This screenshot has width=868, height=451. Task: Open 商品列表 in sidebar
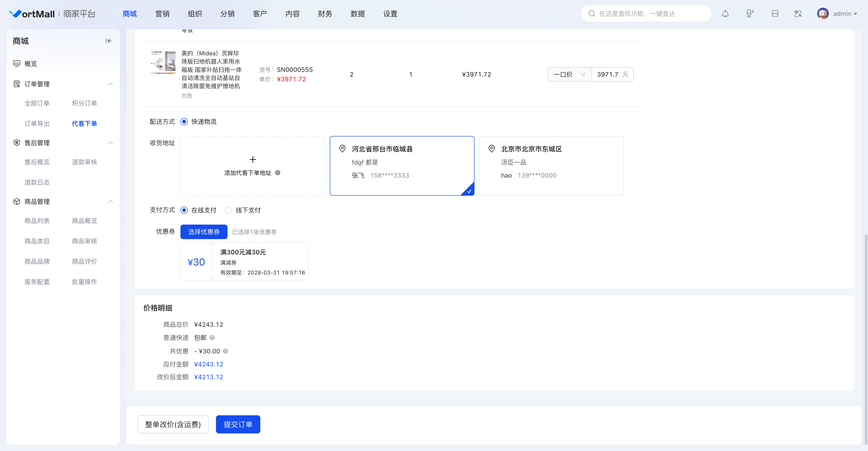(37, 221)
